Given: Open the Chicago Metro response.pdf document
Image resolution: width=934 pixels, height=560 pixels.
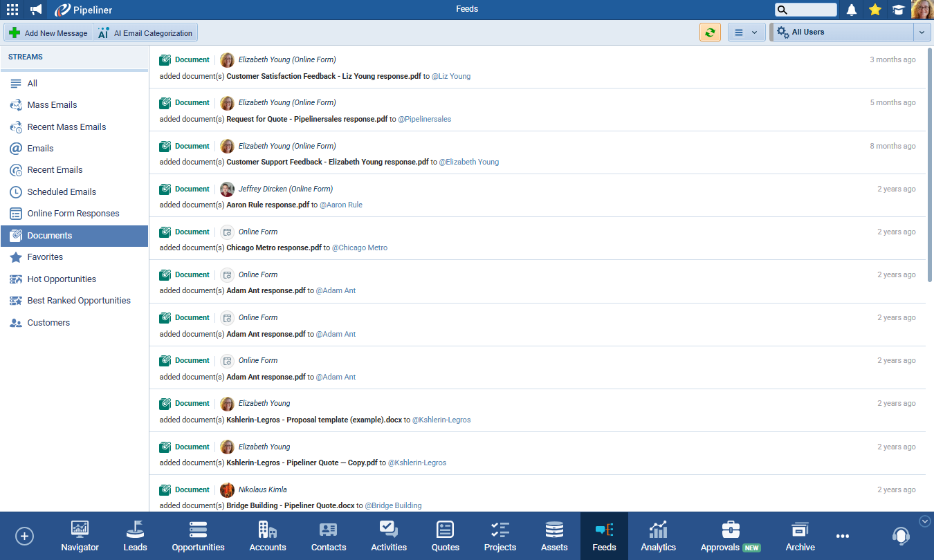Looking at the screenshot, I should click(x=274, y=248).
